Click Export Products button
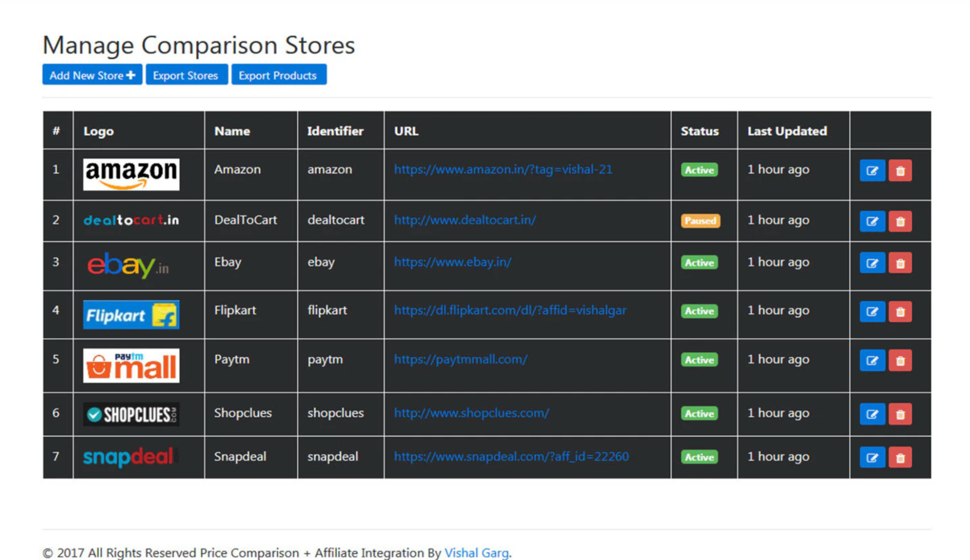 click(x=279, y=75)
